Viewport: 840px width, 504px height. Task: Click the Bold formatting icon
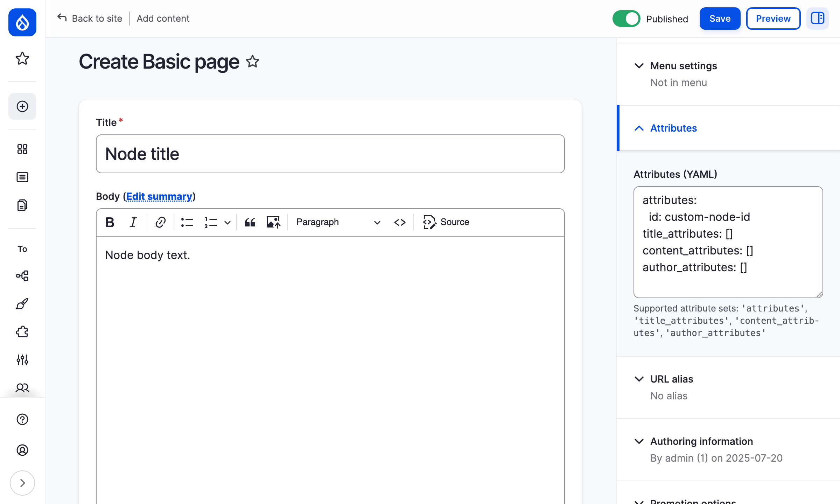tap(110, 222)
